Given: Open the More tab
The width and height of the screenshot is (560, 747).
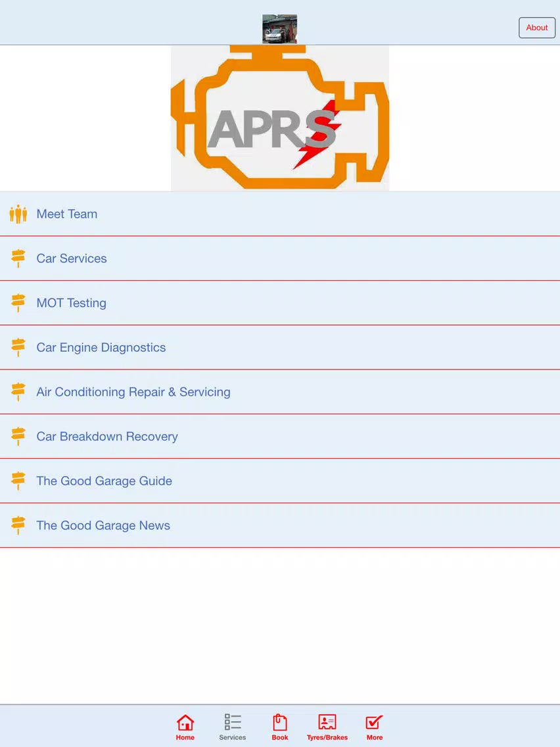Looking at the screenshot, I should coord(374,727).
